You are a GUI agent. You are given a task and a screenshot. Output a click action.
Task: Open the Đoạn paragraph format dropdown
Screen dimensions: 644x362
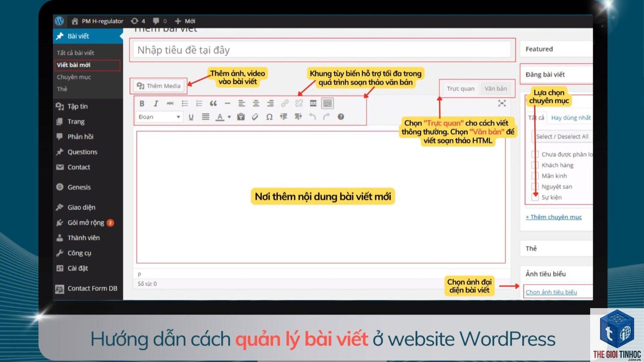159,117
